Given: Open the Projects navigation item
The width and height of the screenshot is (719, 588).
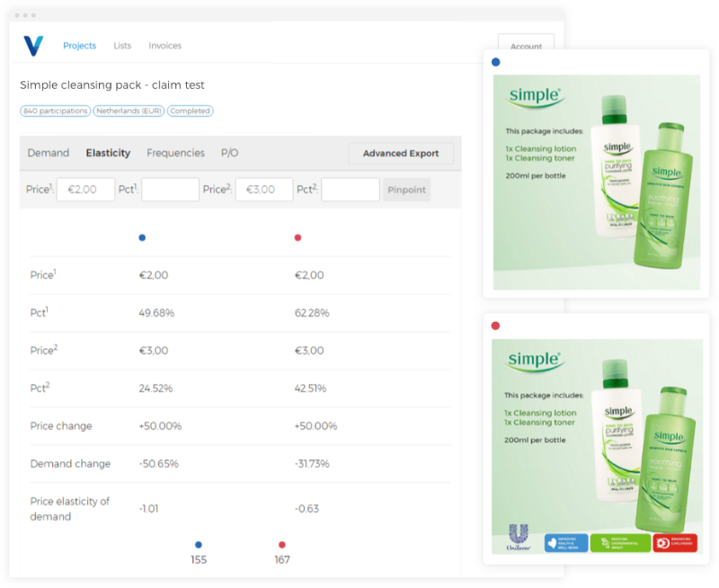Looking at the screenshot, I should click(x=80, y=46).
